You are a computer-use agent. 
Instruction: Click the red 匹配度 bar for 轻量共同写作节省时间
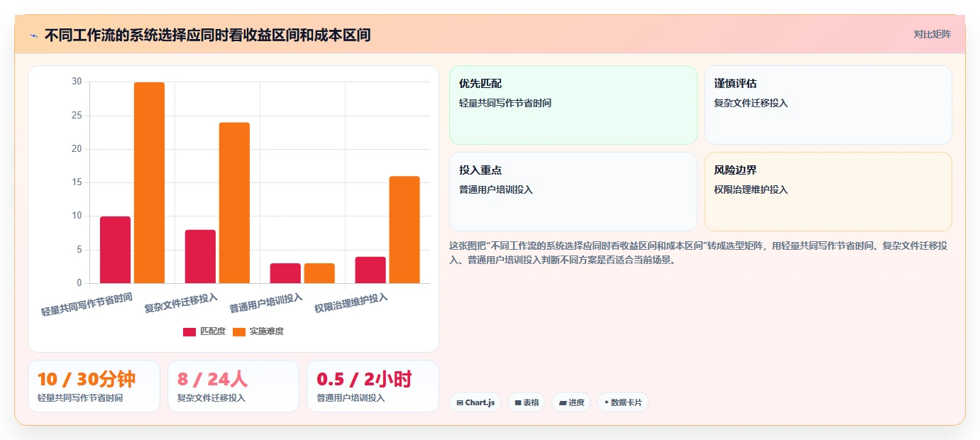click(x=115, y=250)
